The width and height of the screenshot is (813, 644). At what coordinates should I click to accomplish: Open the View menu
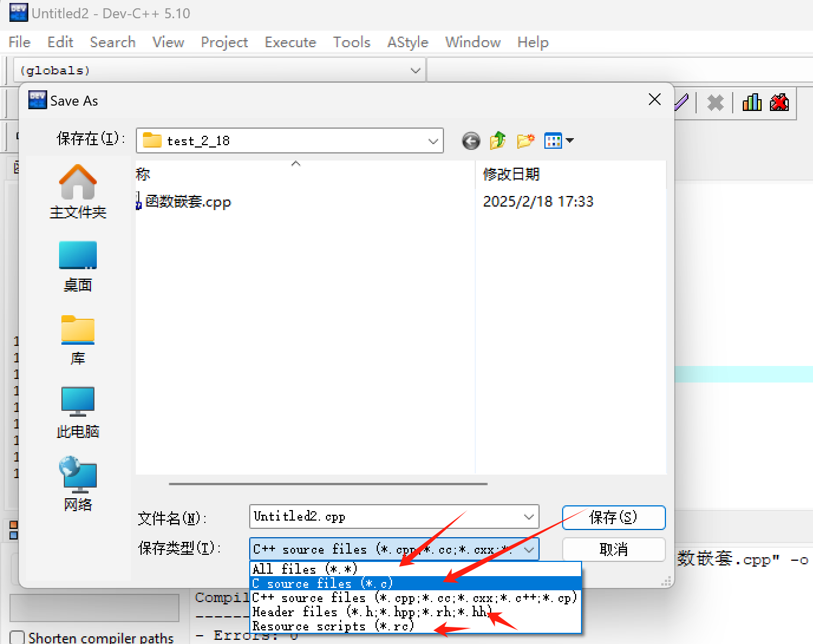coord(168,43)
